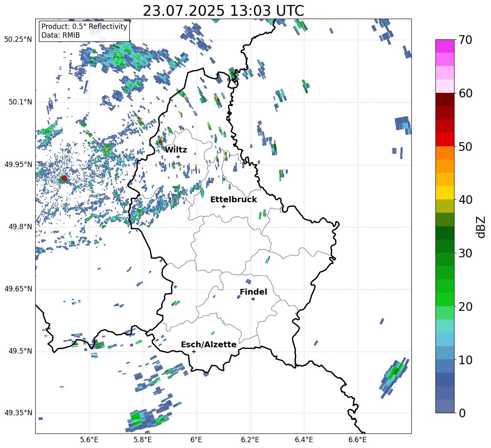Viewport: 491px width, 448px height.
Task: Click the dark maroon colorbar segment below 60
Action: point(445,99)
